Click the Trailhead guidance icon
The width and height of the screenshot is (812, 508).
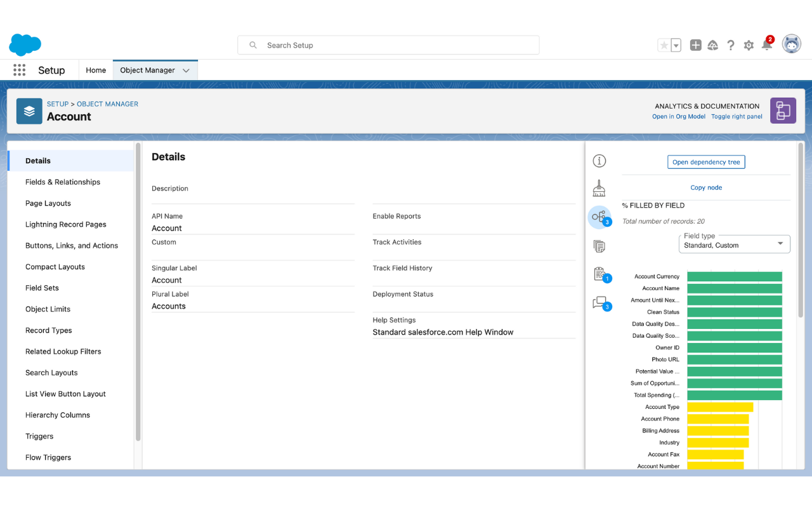[713, 45]
